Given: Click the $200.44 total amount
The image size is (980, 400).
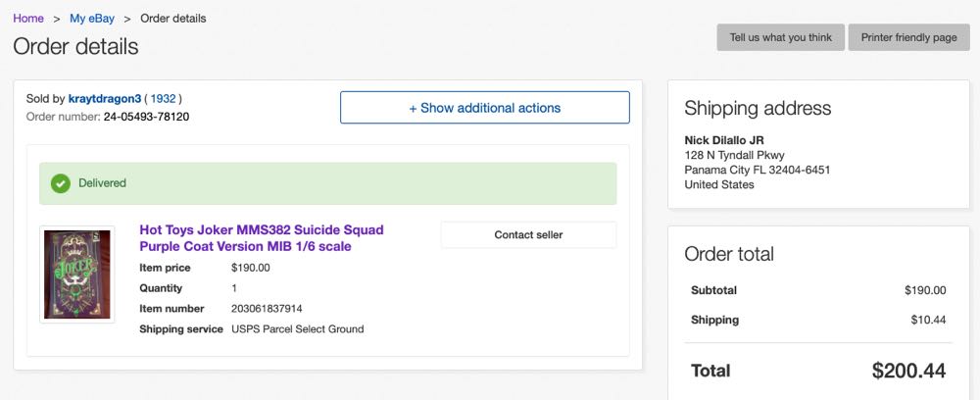Looking at the screenshot, I should [908, 371].
